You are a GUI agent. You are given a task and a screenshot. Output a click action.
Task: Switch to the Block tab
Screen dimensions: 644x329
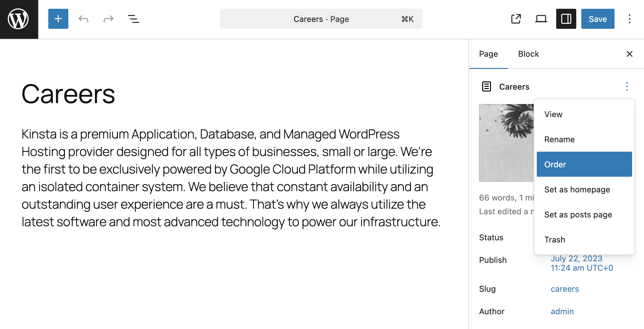(528, 54)
